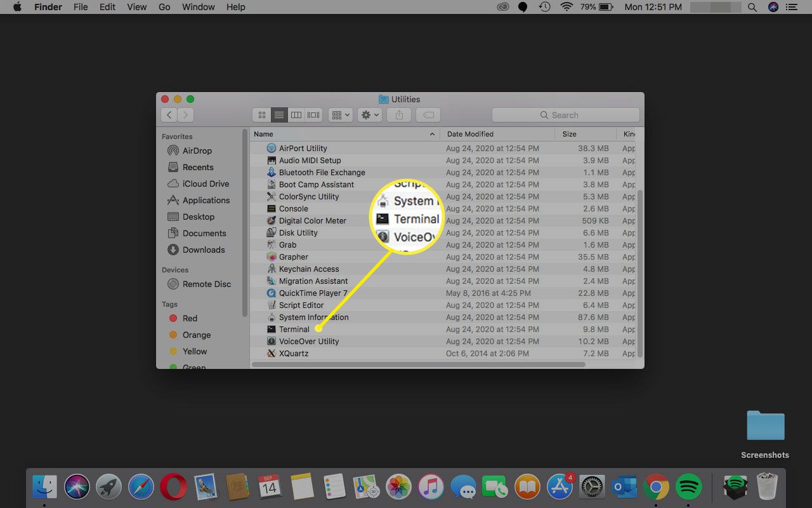
Task: Select Terminal in the Utilities list
Action: pos(443,330)
